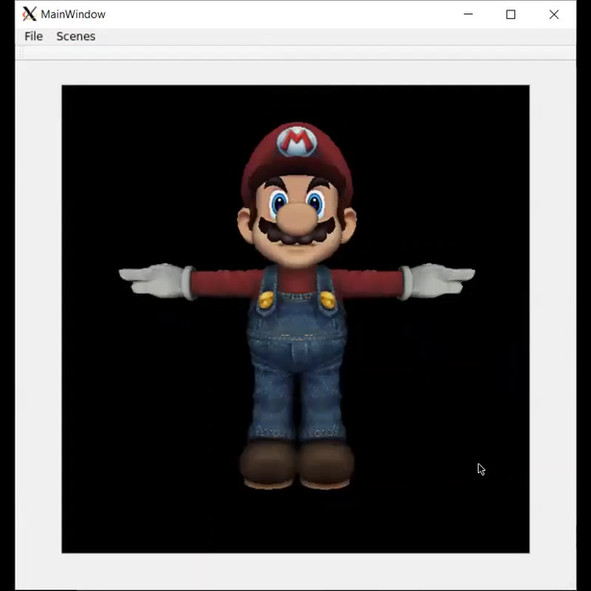Open the File menu
Viewport: 591px width, 591px height.
coord(34,36)
